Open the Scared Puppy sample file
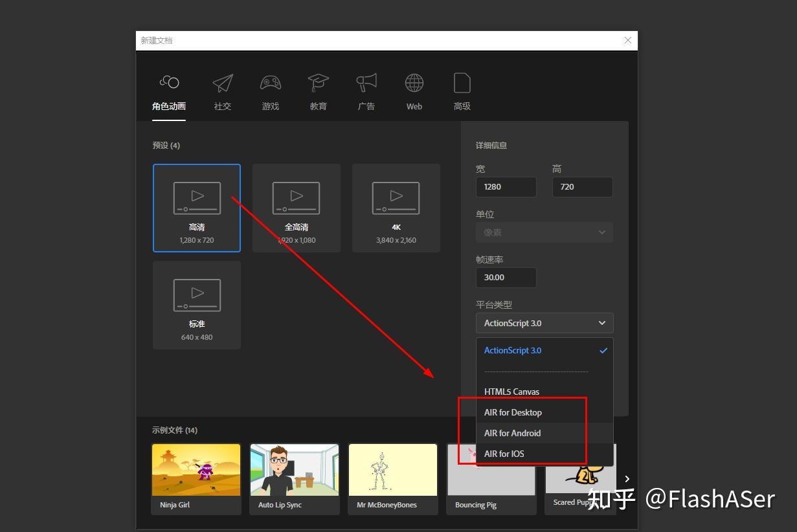The height and width of the screenshot is (532, 797). 581,479
